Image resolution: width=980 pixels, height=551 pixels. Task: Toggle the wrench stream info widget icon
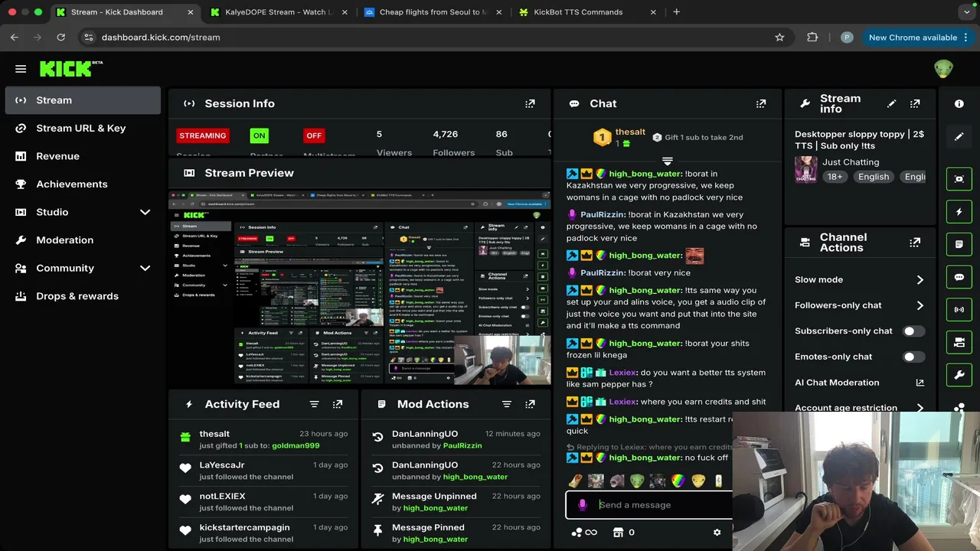(x=959, y=375)
